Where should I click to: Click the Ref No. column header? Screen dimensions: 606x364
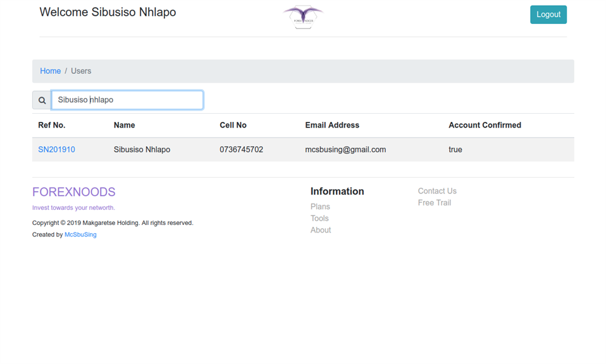point(52,125)
